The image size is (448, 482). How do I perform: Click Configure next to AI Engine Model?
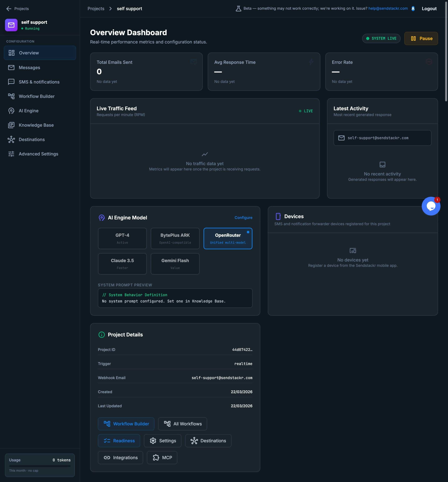243,218
